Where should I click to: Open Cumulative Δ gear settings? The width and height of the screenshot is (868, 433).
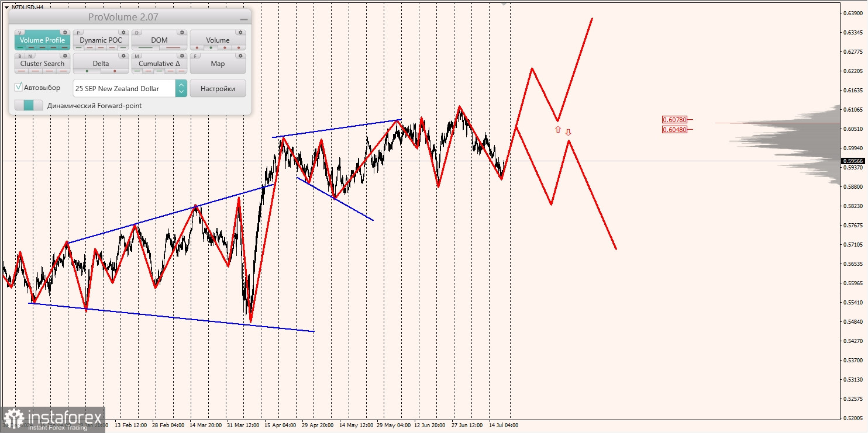coord(182,56)
